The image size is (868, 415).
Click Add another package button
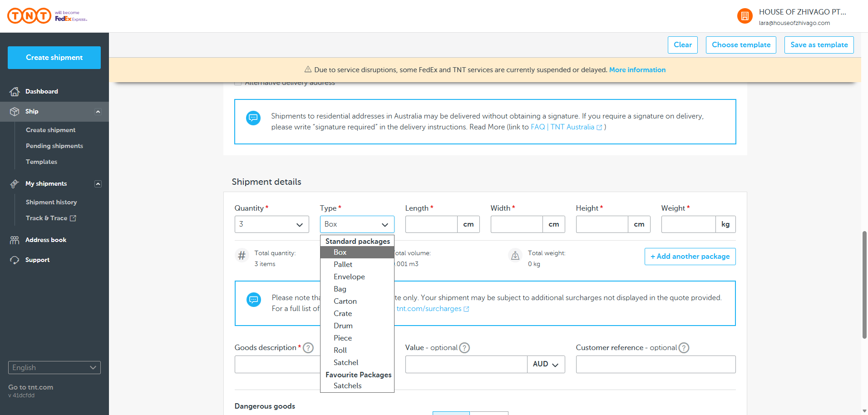690,257
